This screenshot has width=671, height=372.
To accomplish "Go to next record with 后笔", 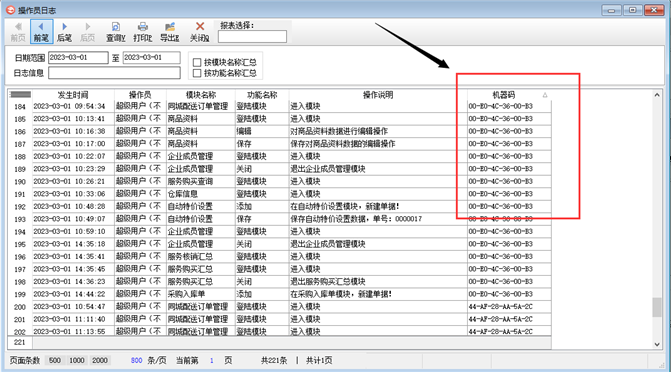I will [x=64, y=32].
